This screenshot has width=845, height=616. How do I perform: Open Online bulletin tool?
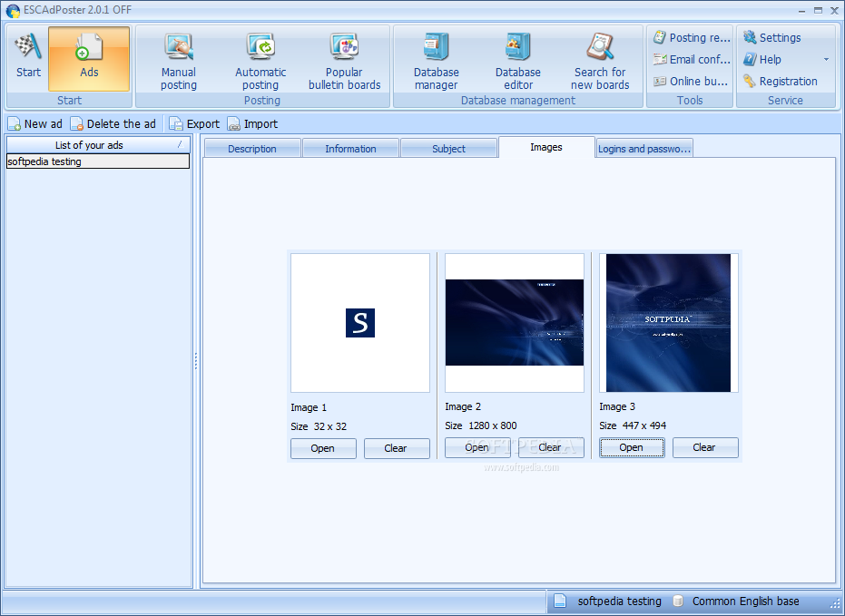(x=692, y=82)
